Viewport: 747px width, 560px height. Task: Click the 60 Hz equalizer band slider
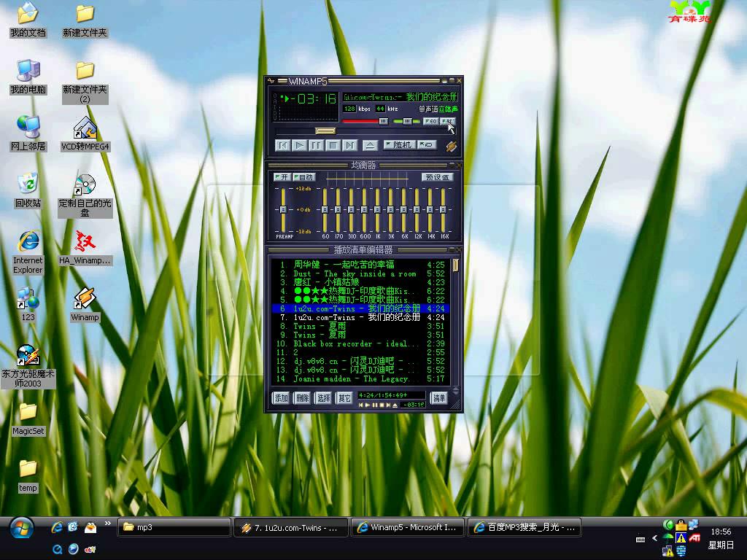click(325, 209)
